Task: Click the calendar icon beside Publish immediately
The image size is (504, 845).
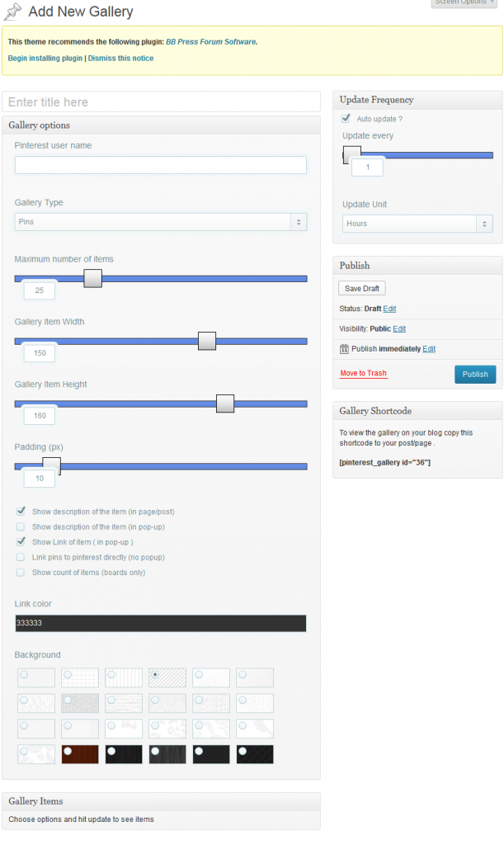Action: (x=344, y=349)
